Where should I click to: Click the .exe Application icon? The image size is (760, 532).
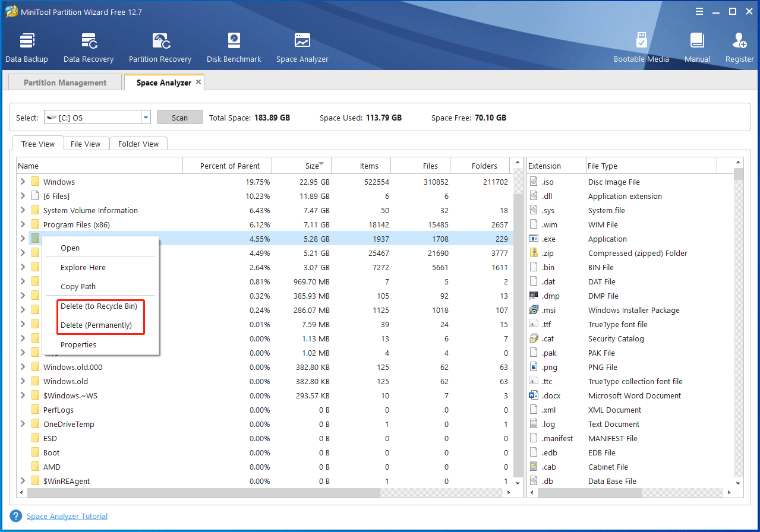coord(534,239)
